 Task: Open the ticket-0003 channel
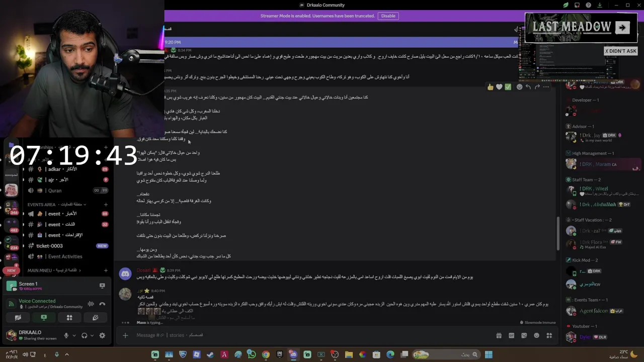point(68,246)
